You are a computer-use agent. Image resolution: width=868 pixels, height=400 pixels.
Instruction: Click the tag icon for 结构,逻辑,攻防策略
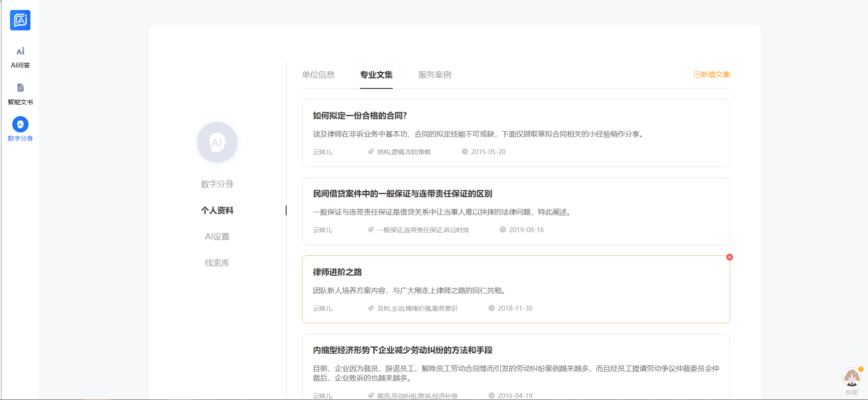[x=371, y=152]
